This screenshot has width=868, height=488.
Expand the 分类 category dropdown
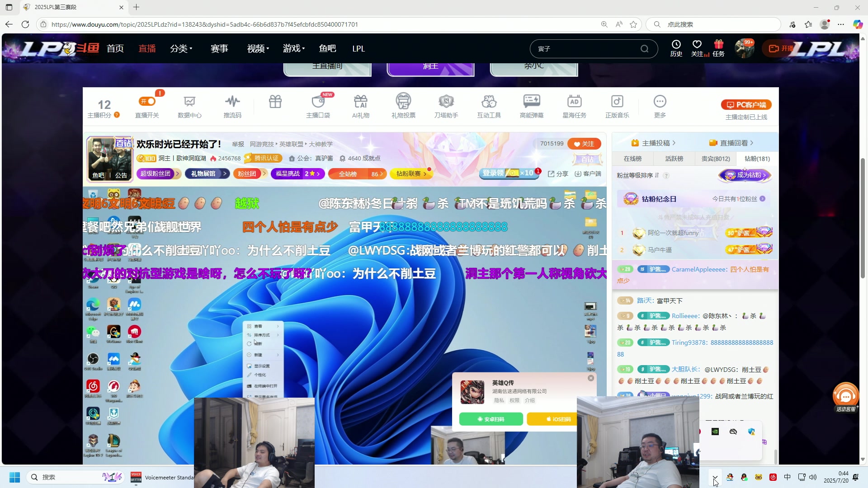coord(181,48)
